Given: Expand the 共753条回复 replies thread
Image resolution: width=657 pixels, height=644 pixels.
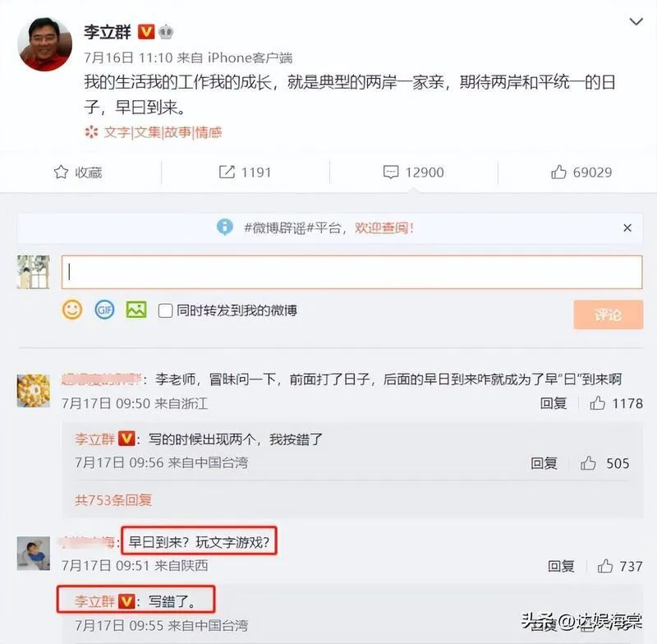Looking at the screenshot, I should click(x=113, y=500).
